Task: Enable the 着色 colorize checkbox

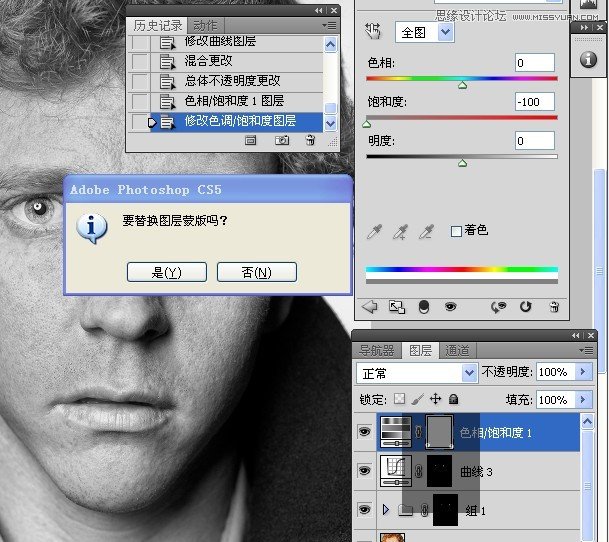Action: click(x=456, y=232)
